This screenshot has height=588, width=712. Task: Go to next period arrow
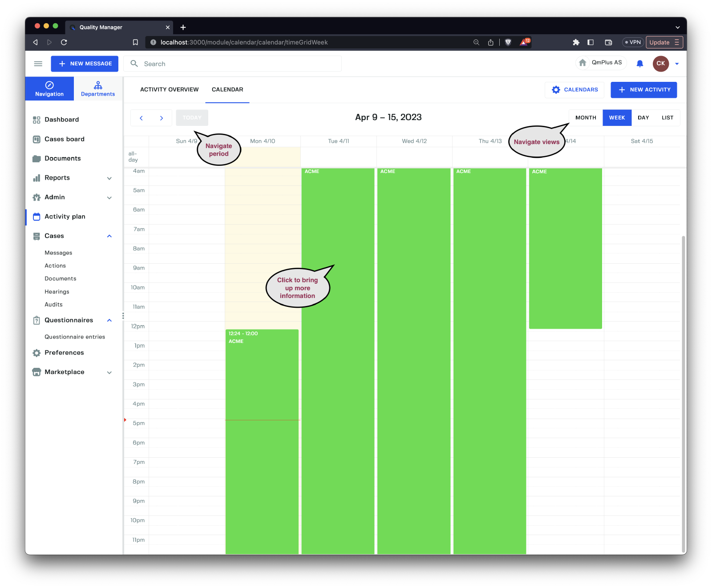pos(162,118)
